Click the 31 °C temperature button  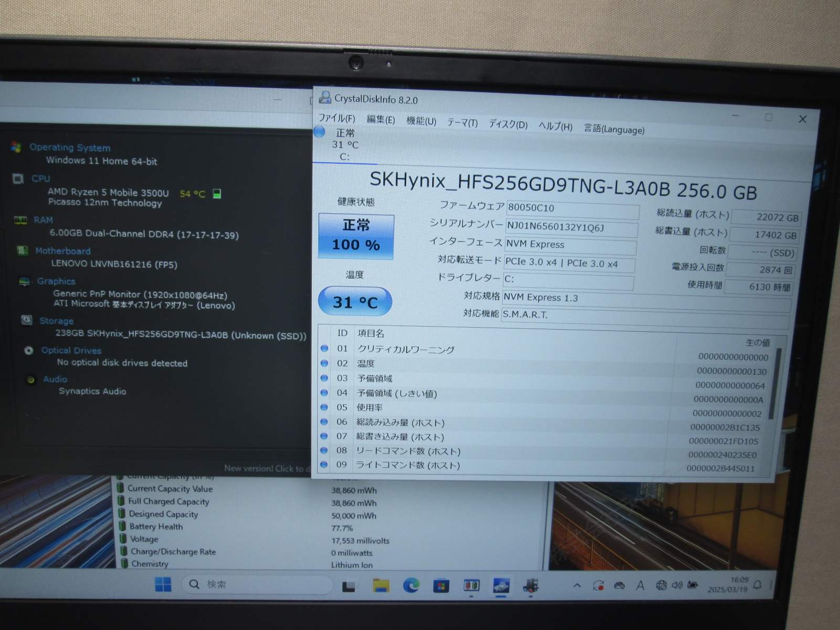(x=355, y=302)
